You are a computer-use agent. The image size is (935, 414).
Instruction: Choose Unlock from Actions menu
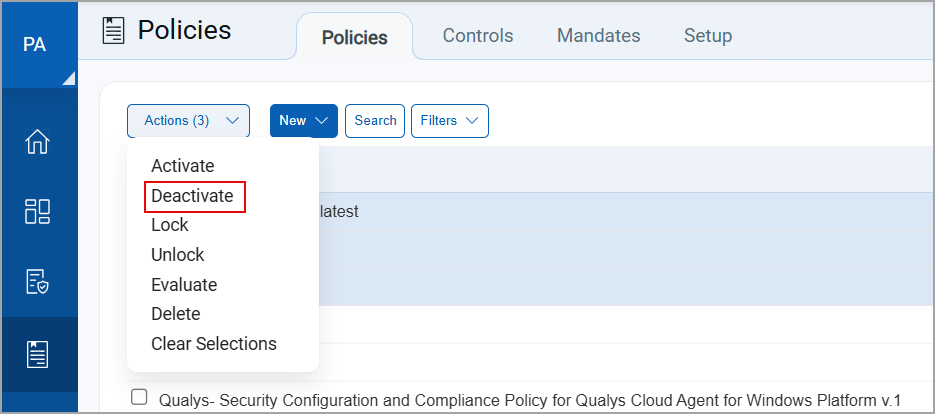(x=178, y=255)
